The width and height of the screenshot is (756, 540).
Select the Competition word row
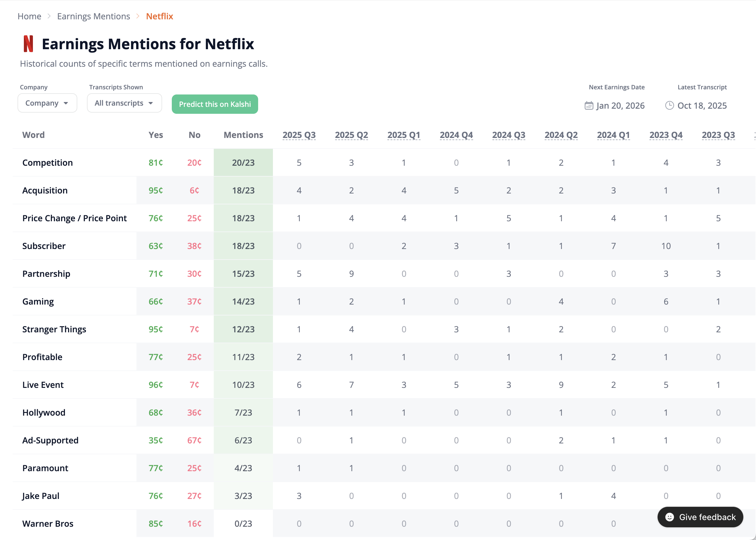pyautogui.click(x=48, y=163)
